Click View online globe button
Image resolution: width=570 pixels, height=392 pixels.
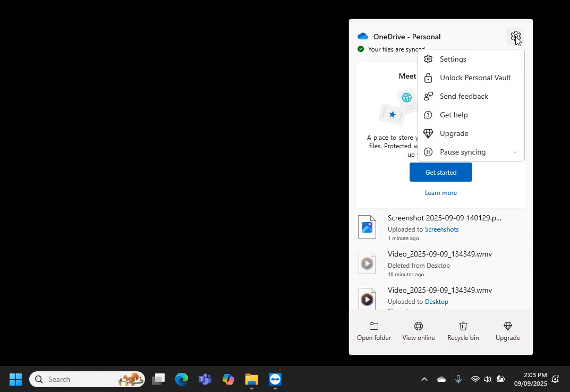pos(419,331)
